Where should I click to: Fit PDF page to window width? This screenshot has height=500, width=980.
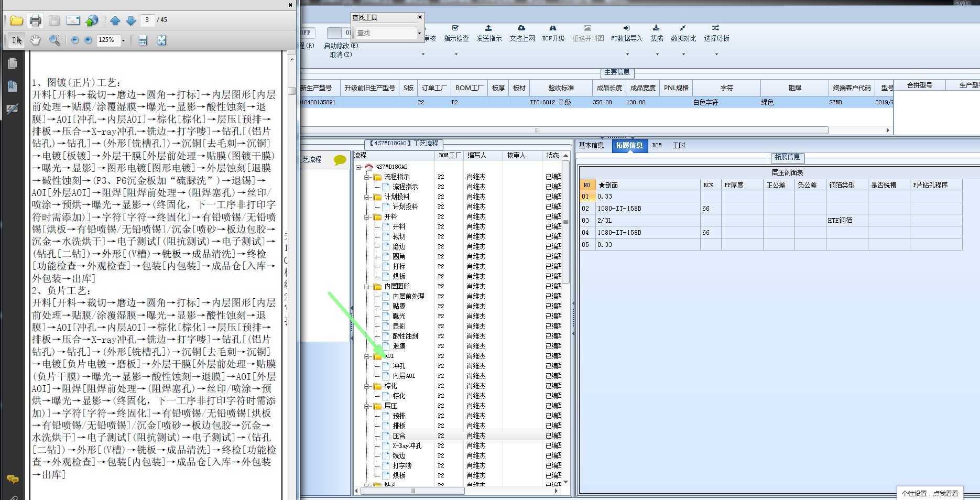143,40
